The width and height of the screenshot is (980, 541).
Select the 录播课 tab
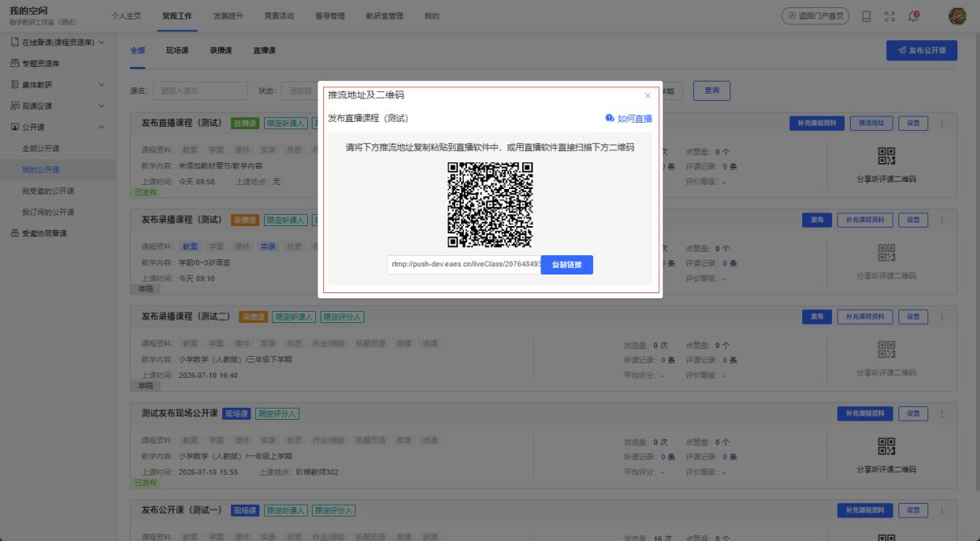click(x=221, y=51)
